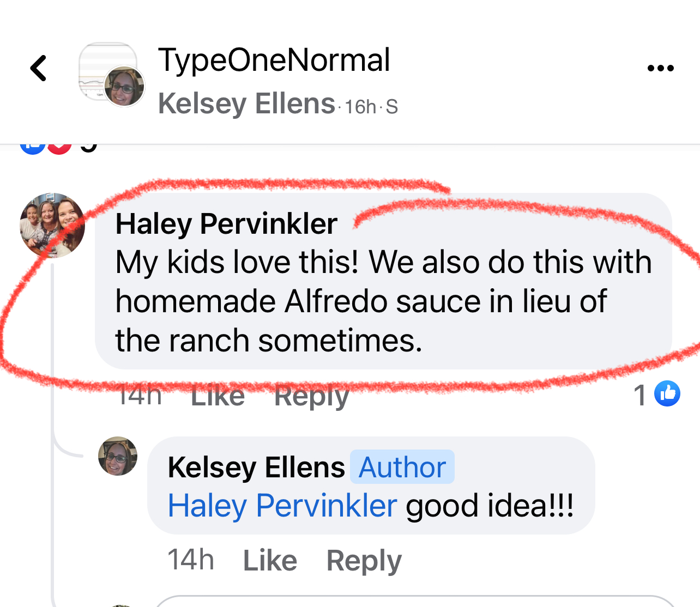Viewport: 700px width, 607px height.
Task: Open the TypeOneNormal group name
Action: pos(274,60)
